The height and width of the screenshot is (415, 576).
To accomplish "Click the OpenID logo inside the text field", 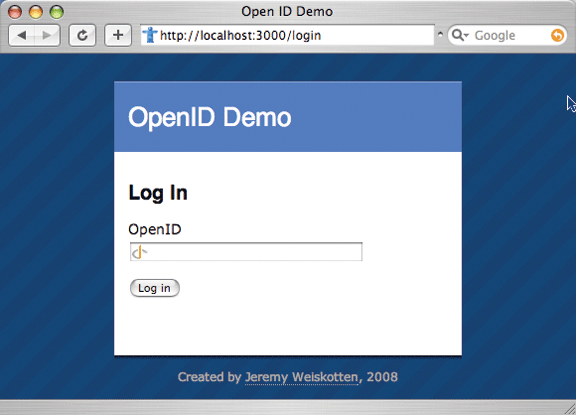I will pos(139,252).
